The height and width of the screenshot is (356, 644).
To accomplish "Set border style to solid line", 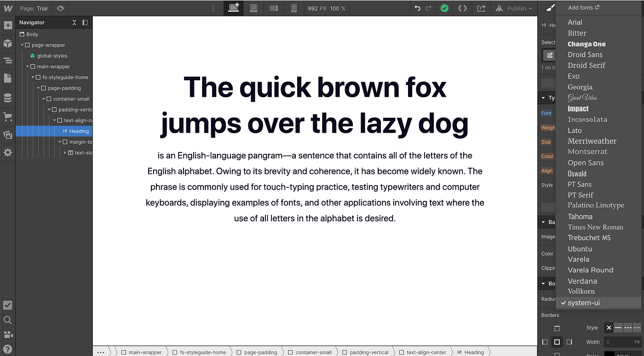I will pyautogui.click(x=618, y=328).
